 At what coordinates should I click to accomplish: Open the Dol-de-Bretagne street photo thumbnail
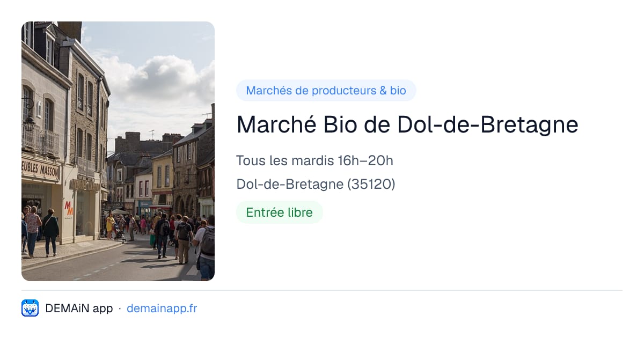118,151
